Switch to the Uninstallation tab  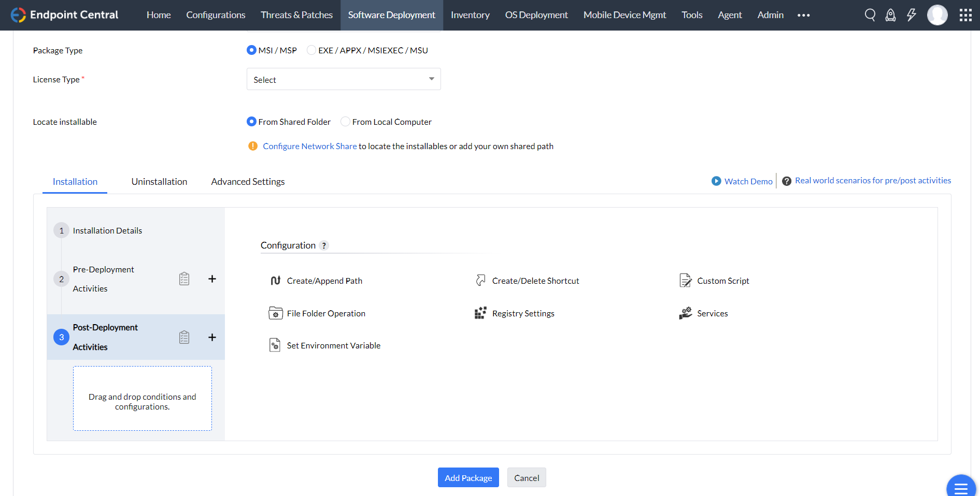[159, 181]
